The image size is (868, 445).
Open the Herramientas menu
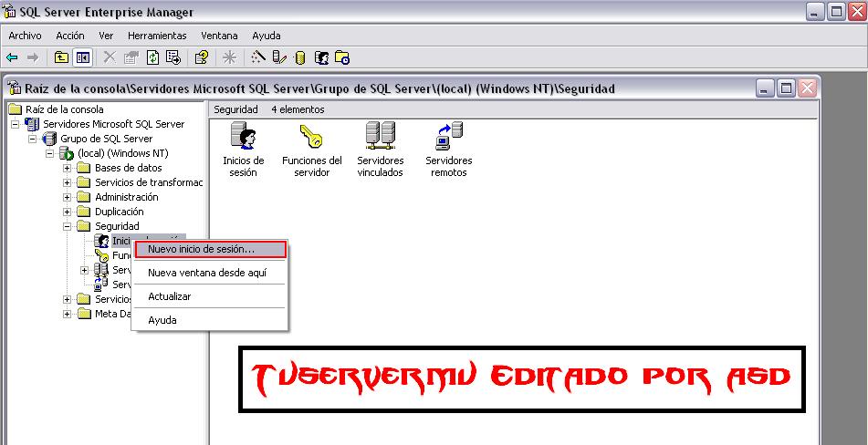157,36
